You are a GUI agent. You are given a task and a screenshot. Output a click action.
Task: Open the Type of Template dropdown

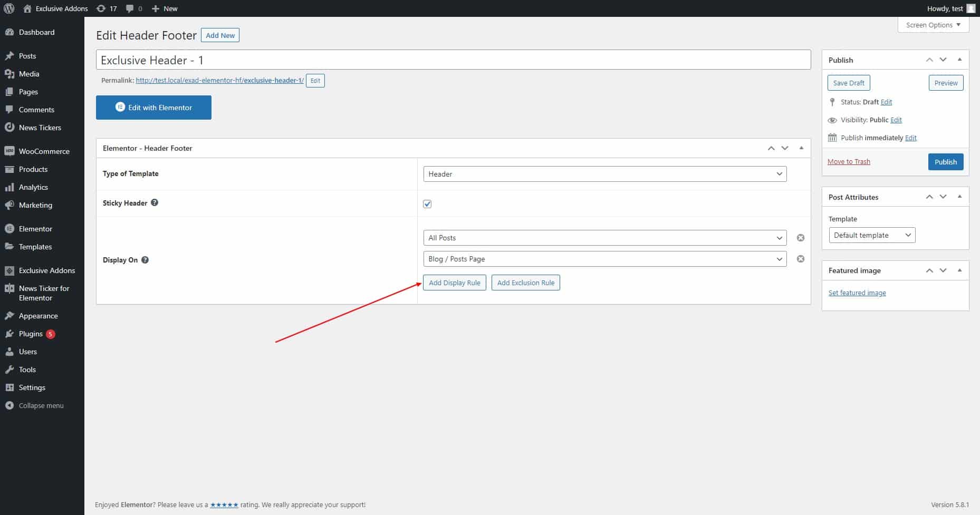click(605, 174)
